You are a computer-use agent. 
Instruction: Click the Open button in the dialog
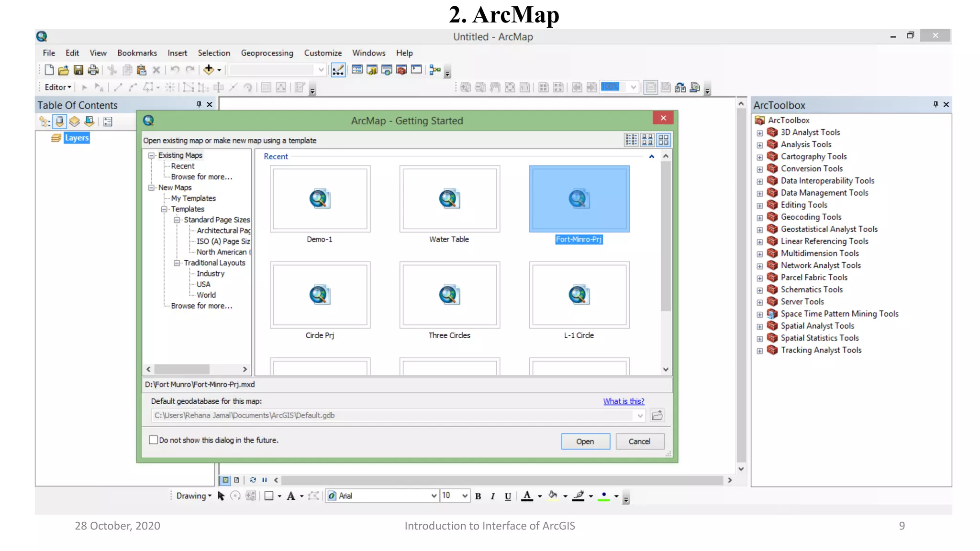(x=585, y=441)
